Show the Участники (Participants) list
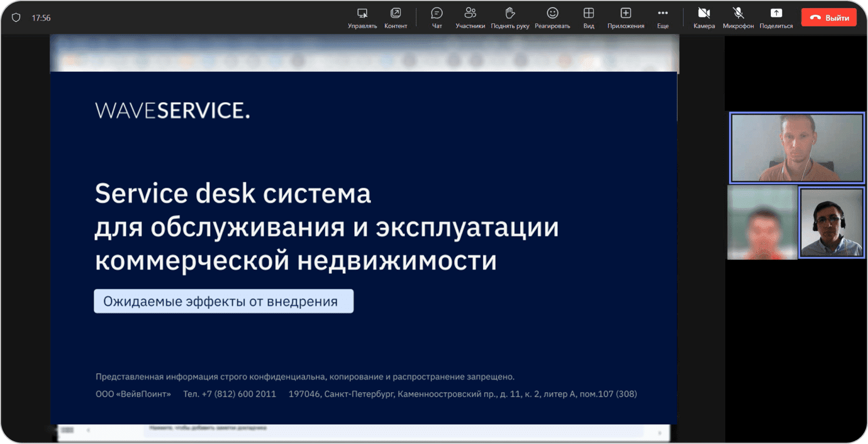868x444 pixels. point(470,17)
